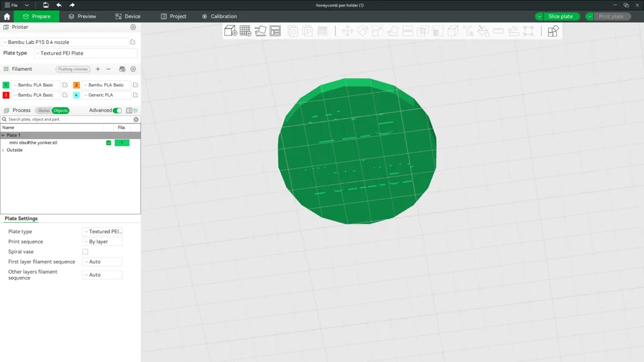The image size is (644, 362).
Task: Edit filament 1 Bambu PLA Basic preset
Action: pyautogui.click(x=65, y=84)
